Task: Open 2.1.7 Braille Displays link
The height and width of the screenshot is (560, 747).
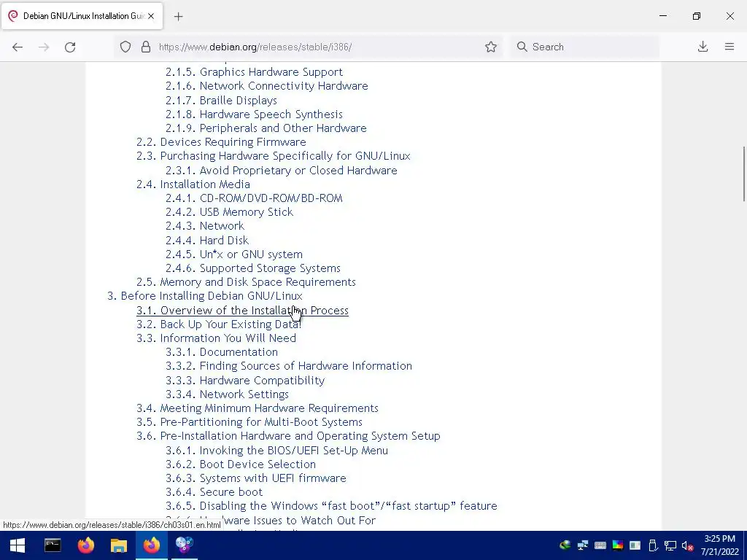Action: point(221,100)
